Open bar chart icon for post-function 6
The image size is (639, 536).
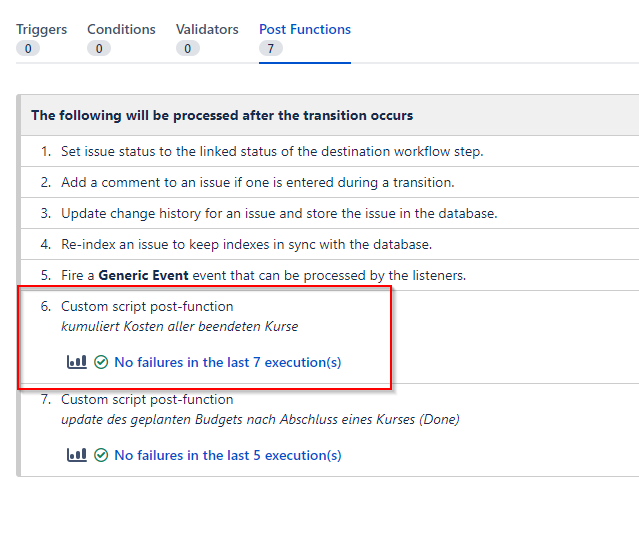pos(77,362)
